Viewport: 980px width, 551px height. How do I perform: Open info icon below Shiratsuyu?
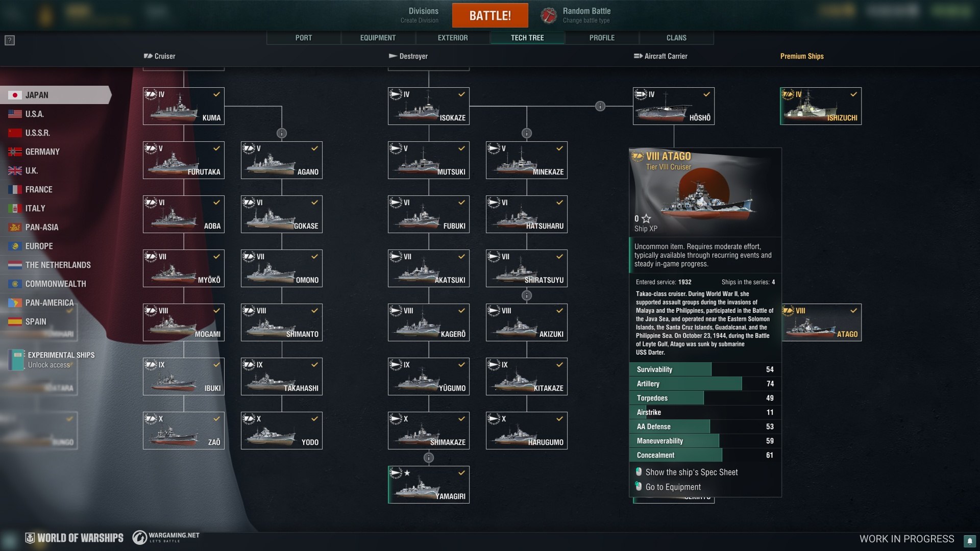click(x=527, y=295)
